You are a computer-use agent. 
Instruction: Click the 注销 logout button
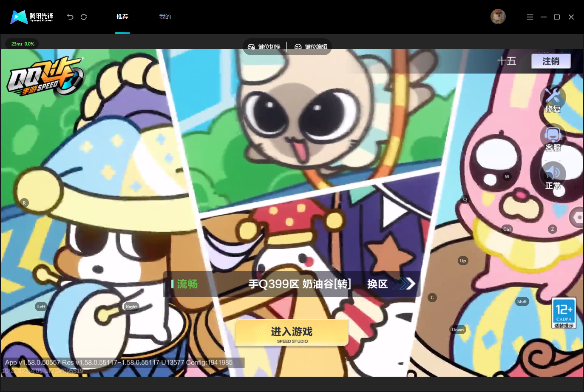point(551,61)
